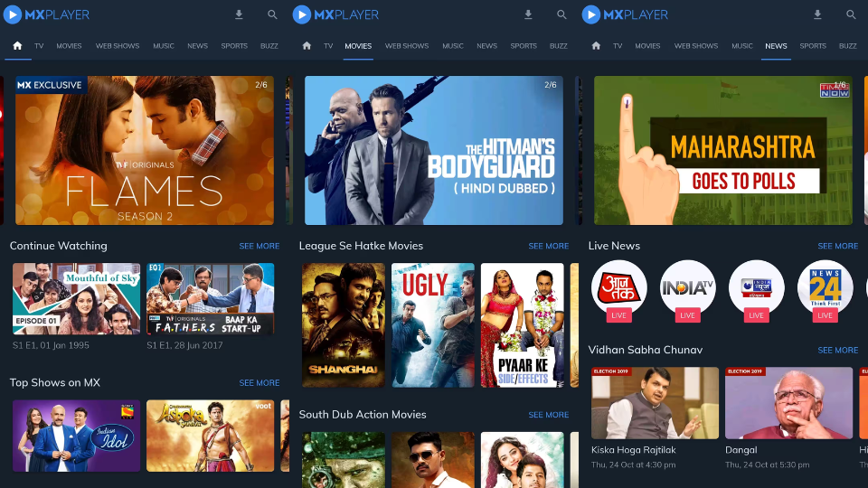Select the Sports tab in the right panel

point(813,46)
